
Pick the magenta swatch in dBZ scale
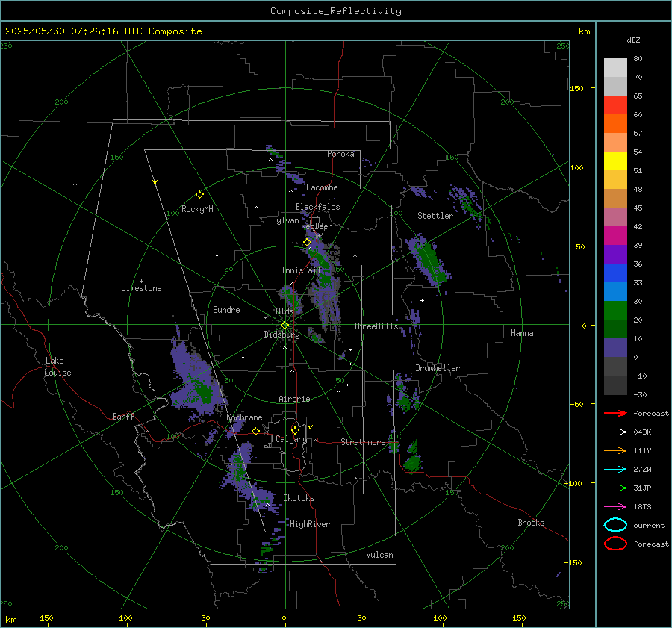[615, 236]
